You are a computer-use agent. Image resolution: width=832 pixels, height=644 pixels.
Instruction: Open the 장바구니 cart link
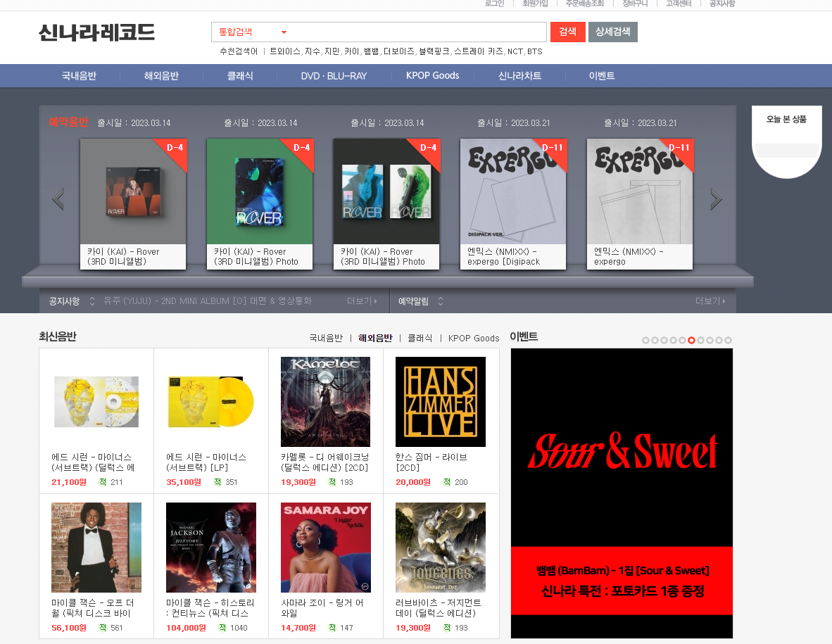click(635, 4)
